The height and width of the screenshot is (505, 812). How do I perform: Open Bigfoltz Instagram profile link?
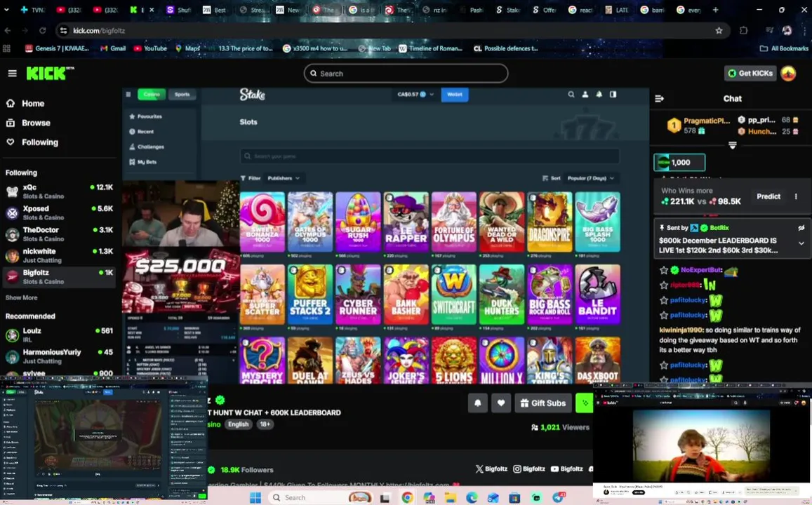[528, 469]
